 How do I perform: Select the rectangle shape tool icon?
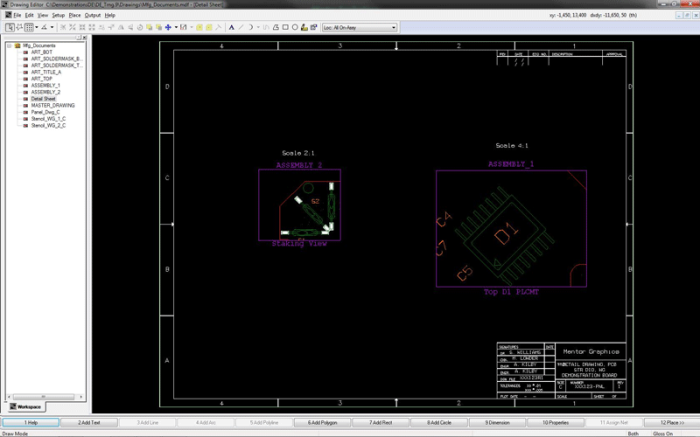tap(284, 27)
